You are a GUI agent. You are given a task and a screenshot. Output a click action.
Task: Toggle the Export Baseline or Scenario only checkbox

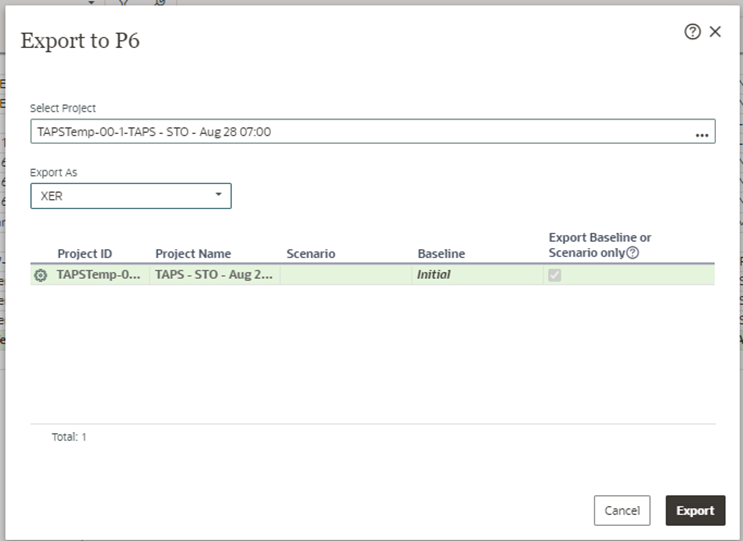point(554,275)
